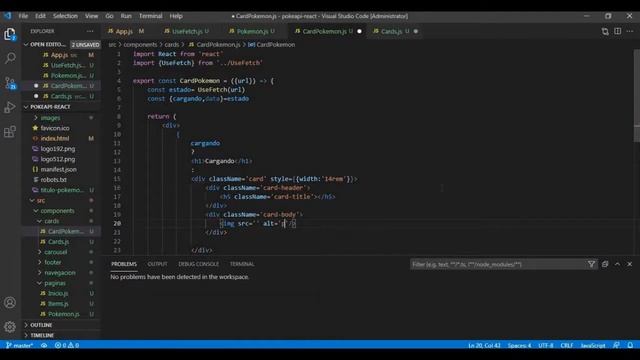Collapse the cards folder
Viewport: 640px width, 360px height.
click(x=51, y=221)
